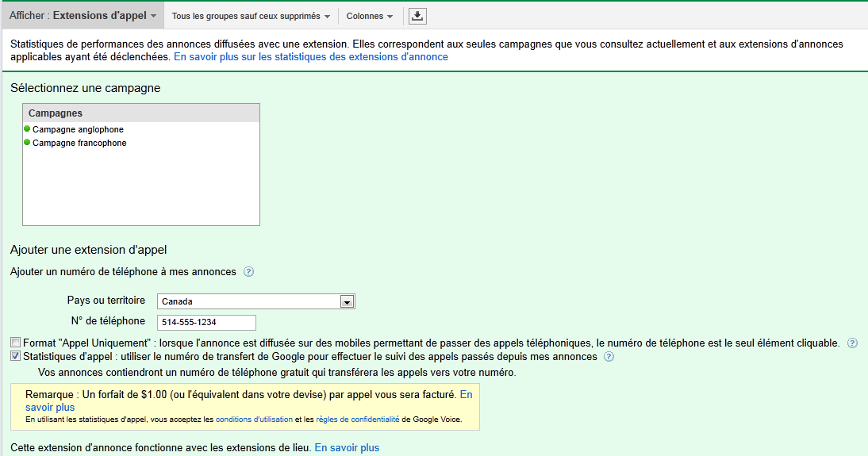Click green status dot of Campagne anglophone
The width and height of the screenshot is (868, 456).
pos(27,129)
